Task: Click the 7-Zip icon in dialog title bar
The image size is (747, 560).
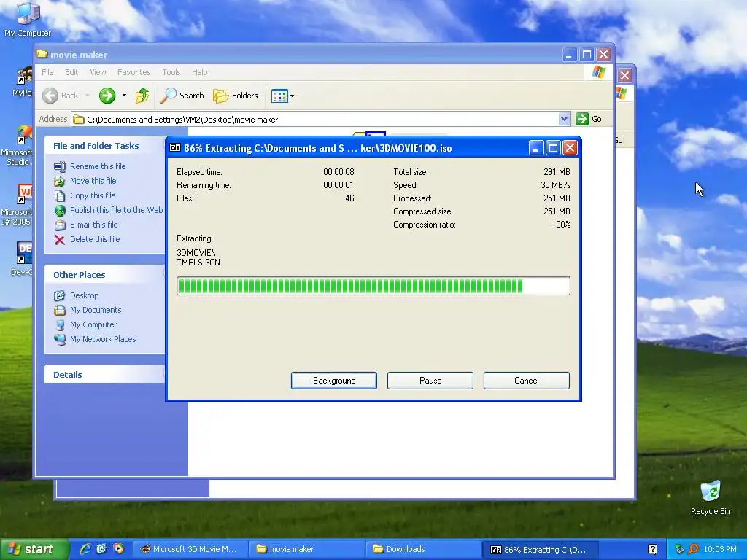Action: (x=175, y=147)
